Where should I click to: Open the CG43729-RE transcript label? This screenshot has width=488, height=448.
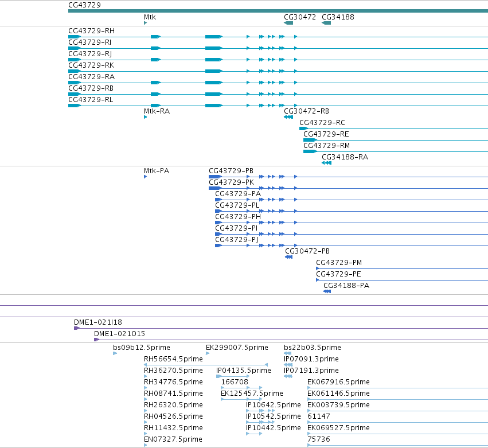pos(326,134)
